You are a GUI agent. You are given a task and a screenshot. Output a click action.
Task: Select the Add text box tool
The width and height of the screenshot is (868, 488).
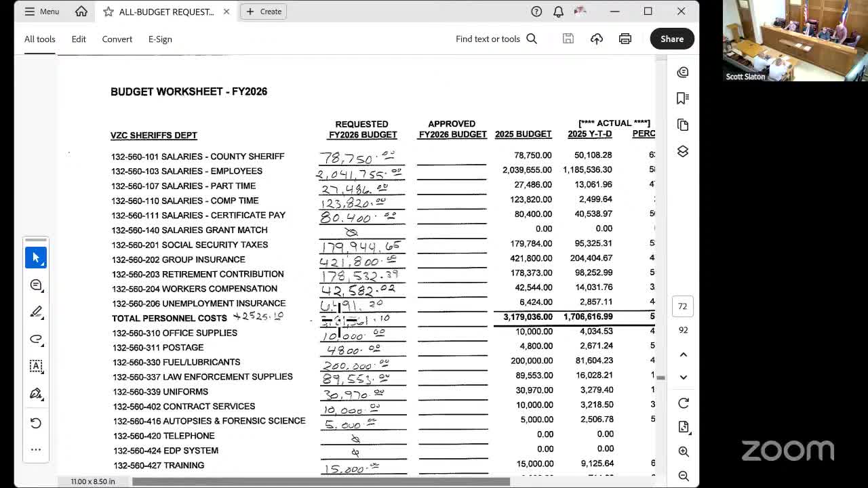(x=36, y=367)
